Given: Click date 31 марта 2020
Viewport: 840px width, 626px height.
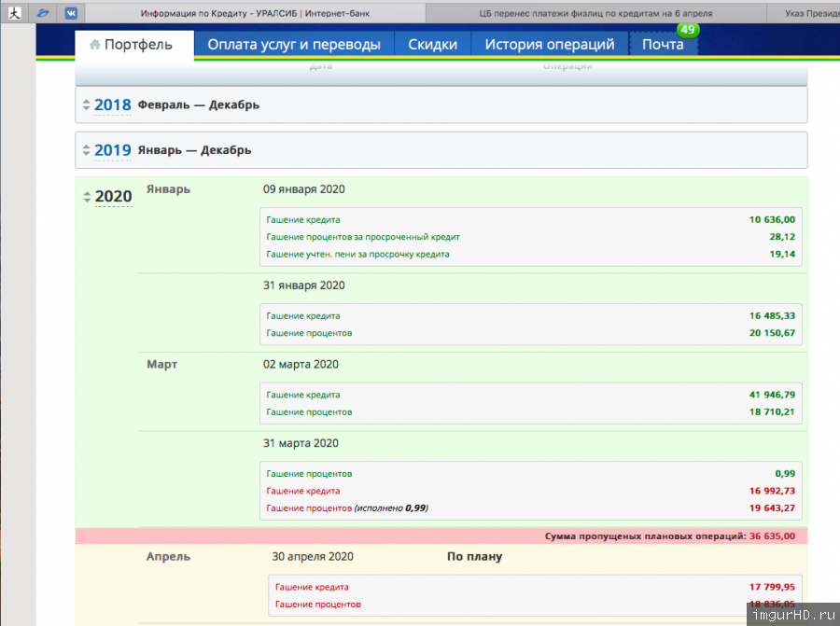Looking at the screenshot, I should (x=301, y=443).
